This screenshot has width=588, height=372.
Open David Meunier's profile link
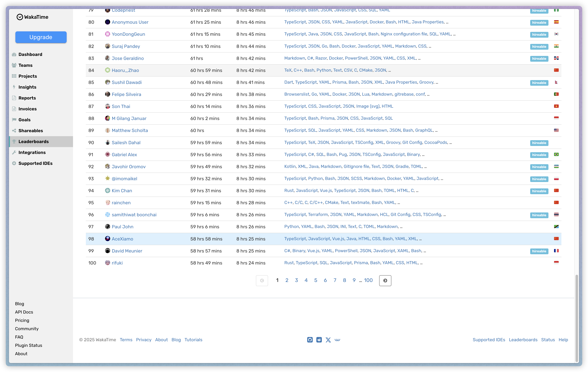click(127, 251)
